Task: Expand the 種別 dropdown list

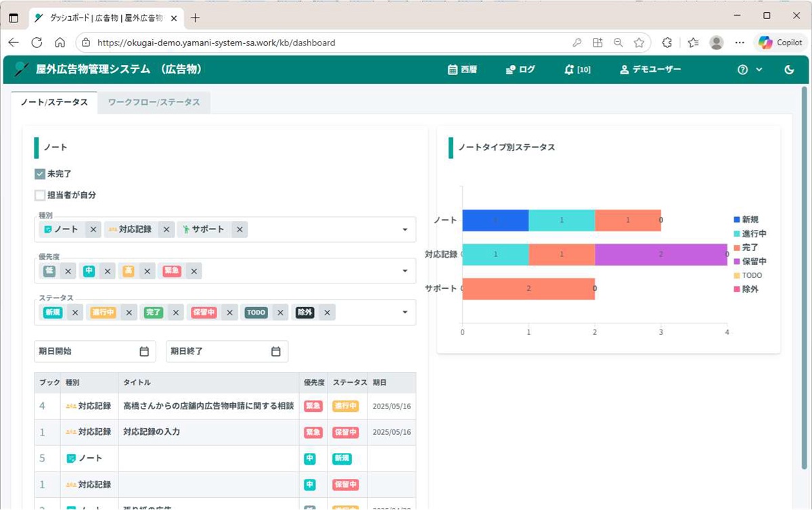Action: pos(405,230)
